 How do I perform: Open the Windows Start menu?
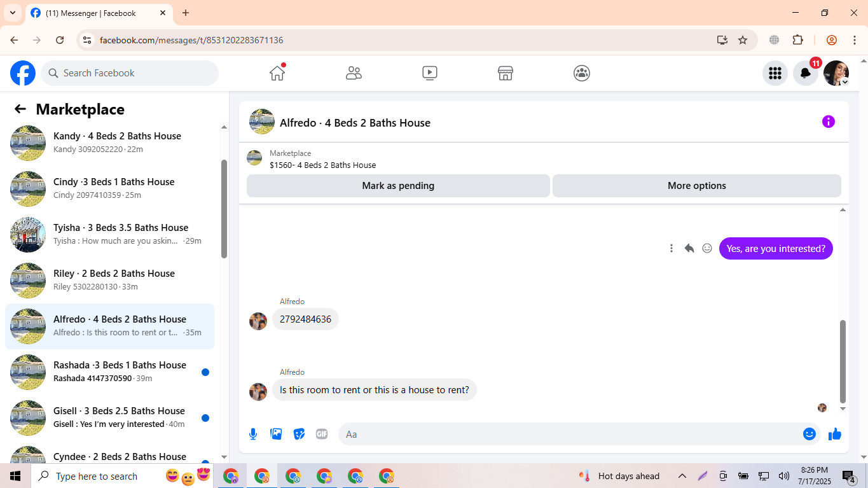tap(15, 476)
